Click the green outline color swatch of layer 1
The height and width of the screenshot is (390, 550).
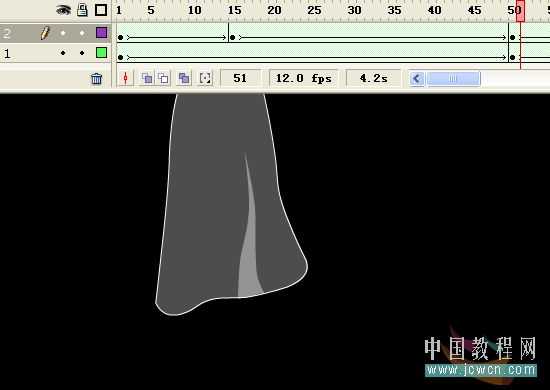[x=101, y=53]
